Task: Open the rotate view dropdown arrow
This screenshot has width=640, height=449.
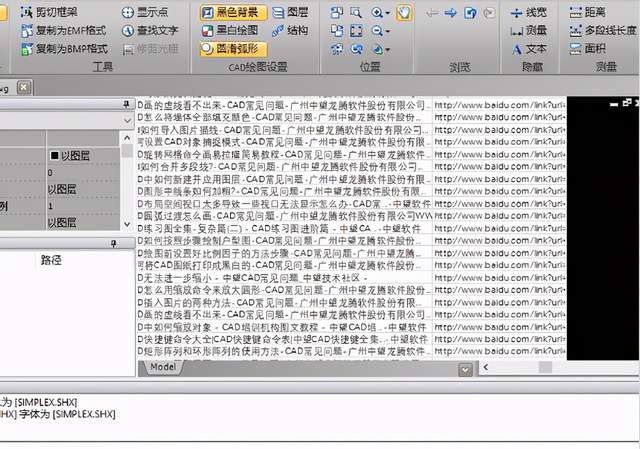Action: (x=387, y=50)
